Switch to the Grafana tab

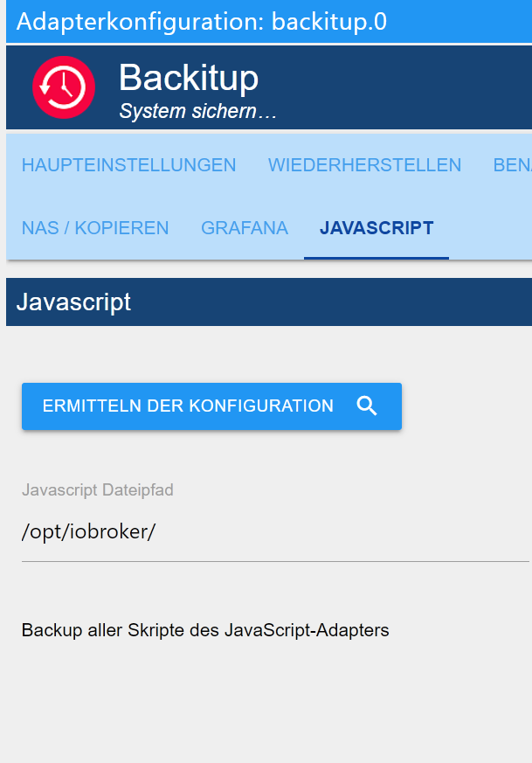pyautogui.click(x=245, y=228)
